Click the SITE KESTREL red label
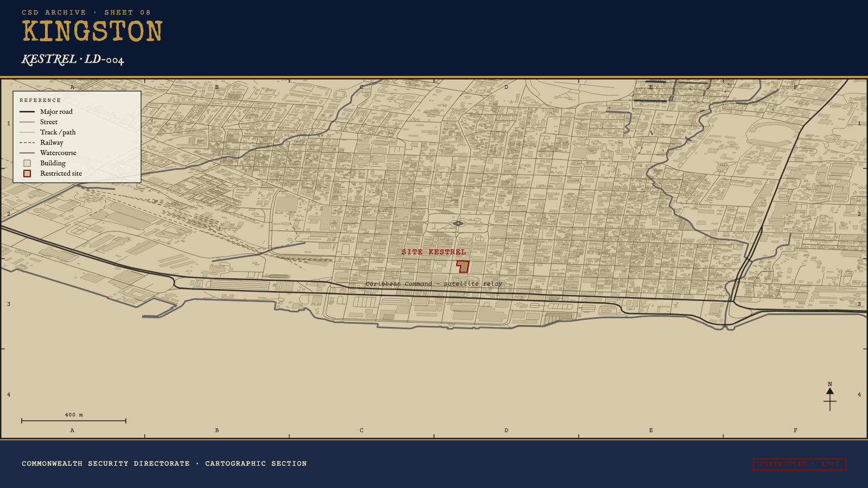868x488 pixels. pos(433,252)
